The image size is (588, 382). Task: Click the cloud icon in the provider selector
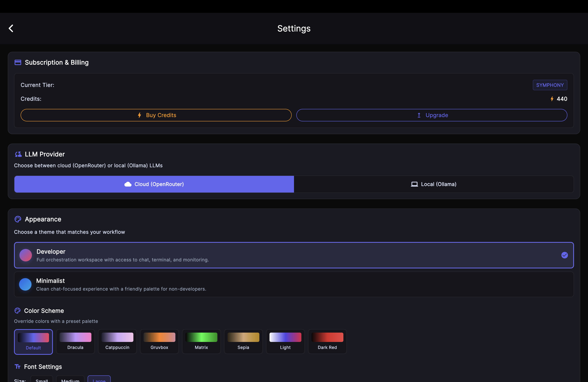128,184
